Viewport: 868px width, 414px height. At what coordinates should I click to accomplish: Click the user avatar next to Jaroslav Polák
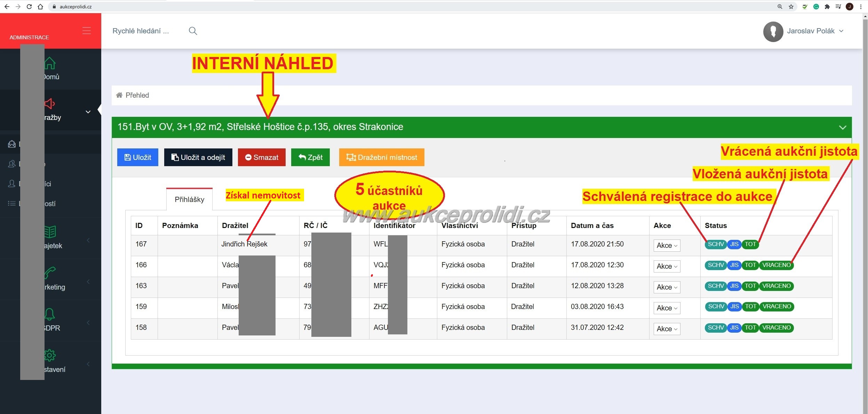pos(773,32)
